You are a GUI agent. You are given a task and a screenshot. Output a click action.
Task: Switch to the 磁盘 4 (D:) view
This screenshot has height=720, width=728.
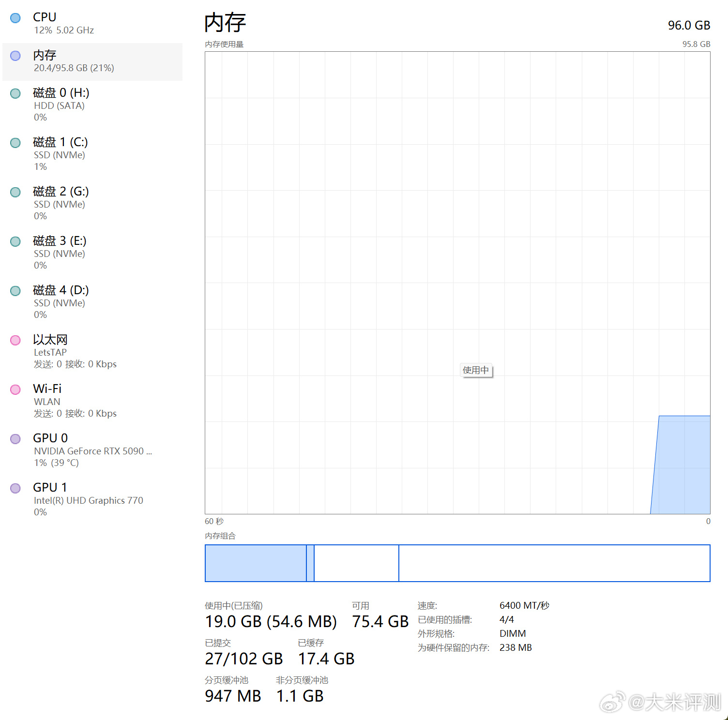click(x=15, y=291)
